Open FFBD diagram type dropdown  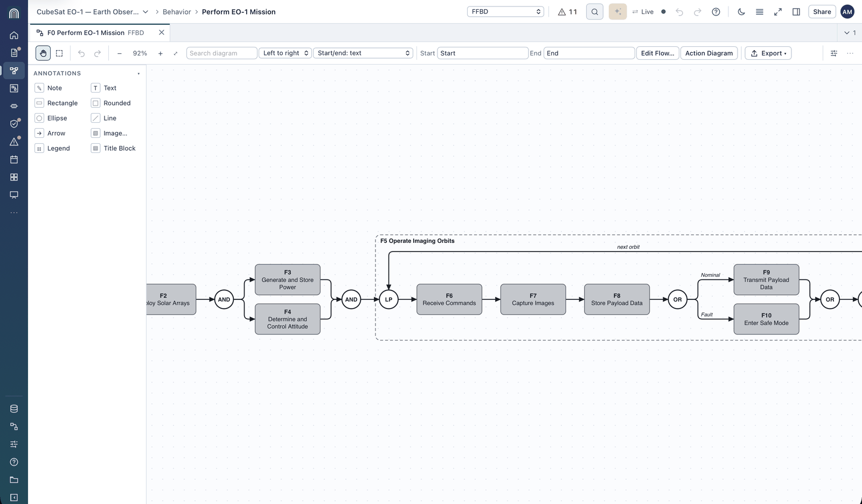coord(505,12)
